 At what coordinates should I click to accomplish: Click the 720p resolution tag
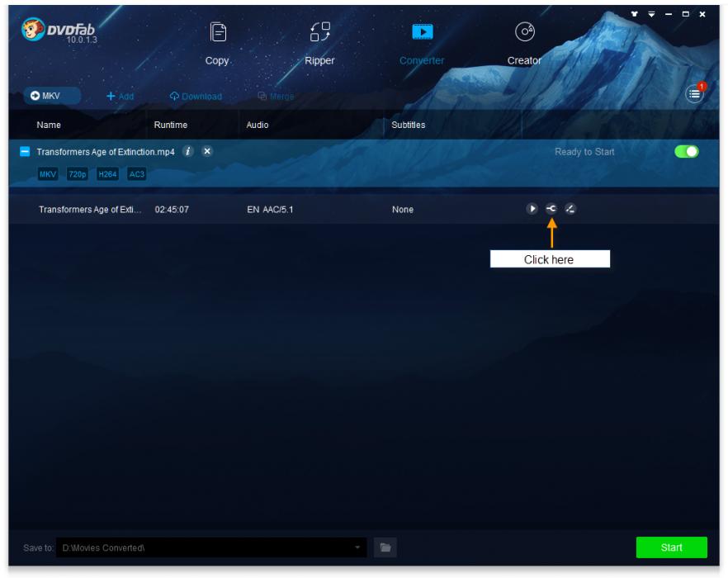click(78, 174)
